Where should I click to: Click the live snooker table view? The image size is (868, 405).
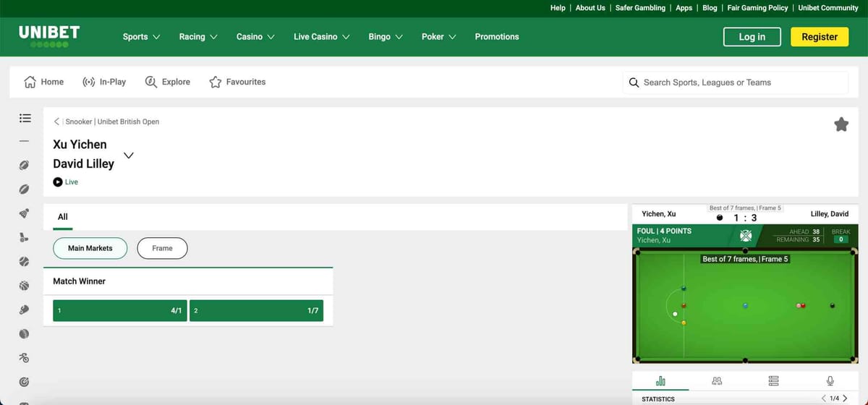click(x=746, y=306)
